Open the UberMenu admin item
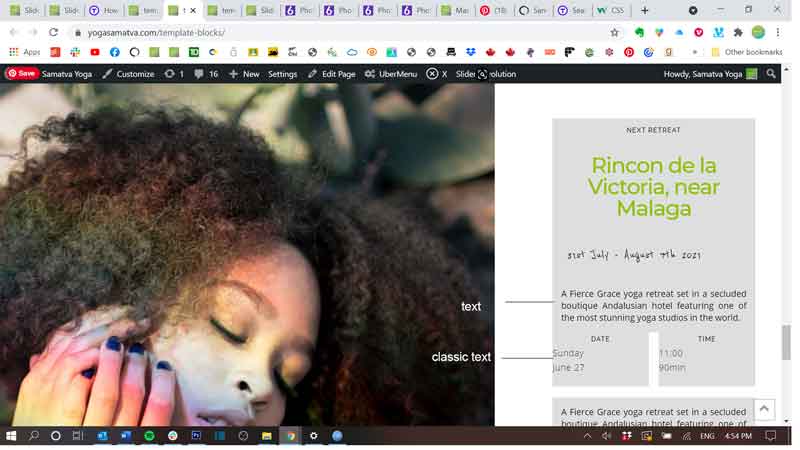This screenshot has width=800, height=450. coord(391,74)
